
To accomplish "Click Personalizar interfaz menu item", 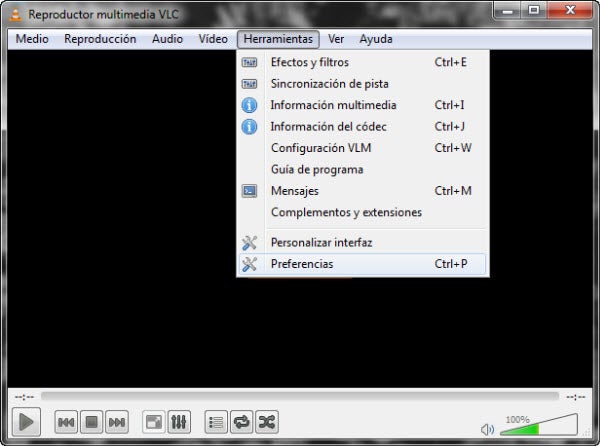I will (321, 243).
